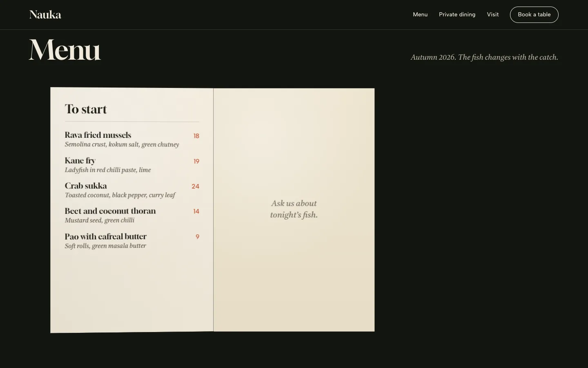Click the 'Autumn 2026' tagline text

[484, 57]
